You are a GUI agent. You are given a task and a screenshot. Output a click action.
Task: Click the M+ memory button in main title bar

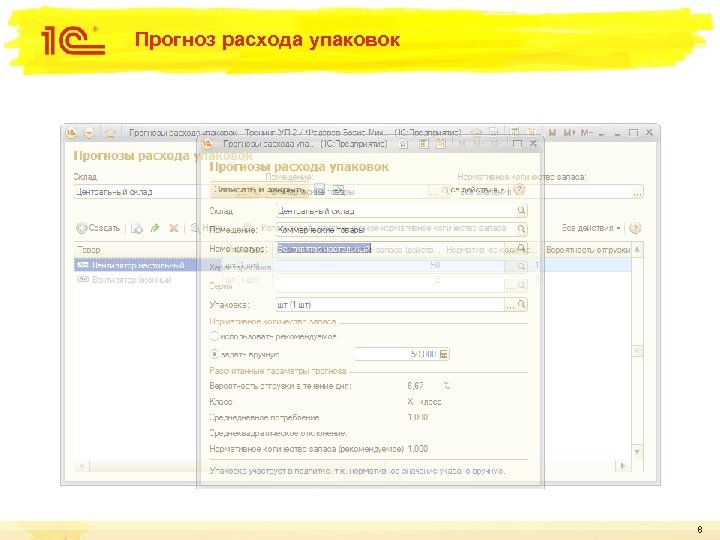pos(569,132)
